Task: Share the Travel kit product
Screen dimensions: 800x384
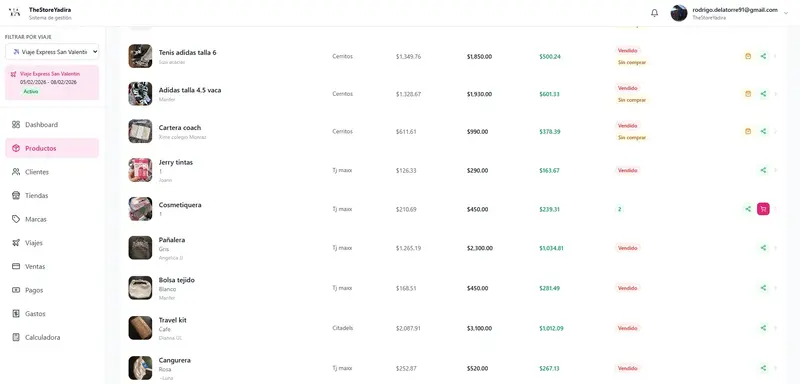Action: (763, 328)
